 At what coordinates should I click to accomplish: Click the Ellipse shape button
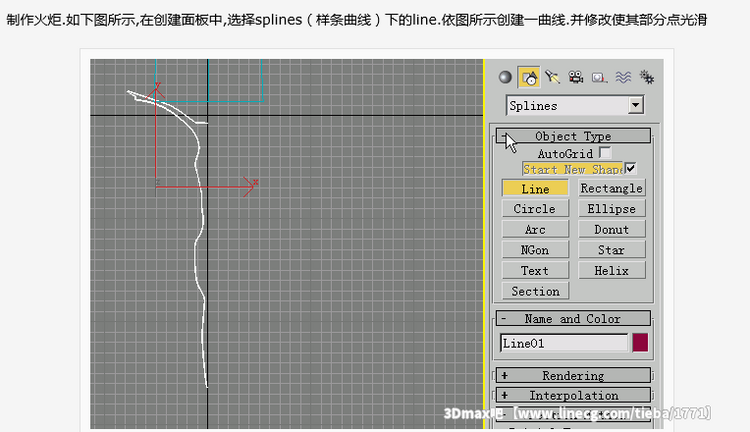(611, 209)
